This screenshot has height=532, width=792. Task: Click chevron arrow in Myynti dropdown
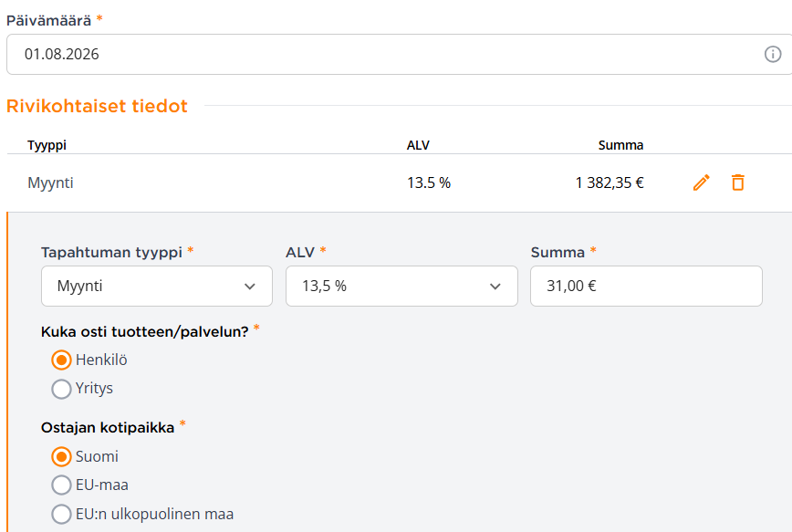[x=249, y=287]
